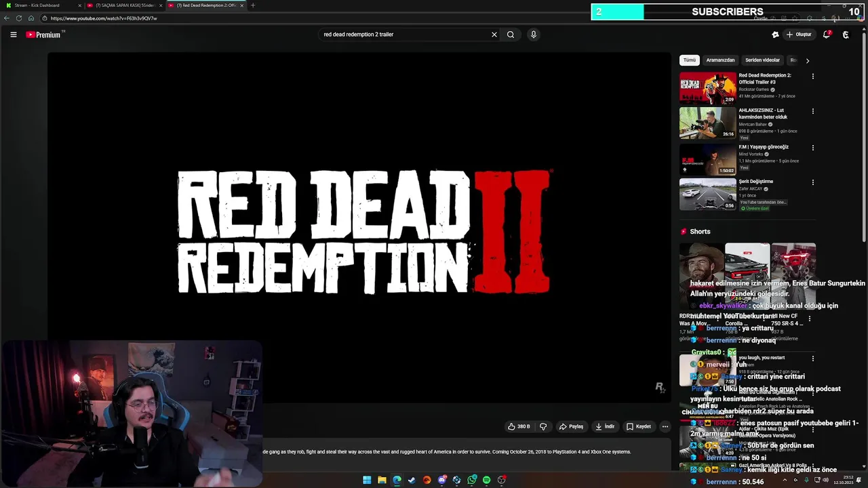Like the video with thumbs up
This screenshot has height=488, width=868.
[x=519, y=426]
